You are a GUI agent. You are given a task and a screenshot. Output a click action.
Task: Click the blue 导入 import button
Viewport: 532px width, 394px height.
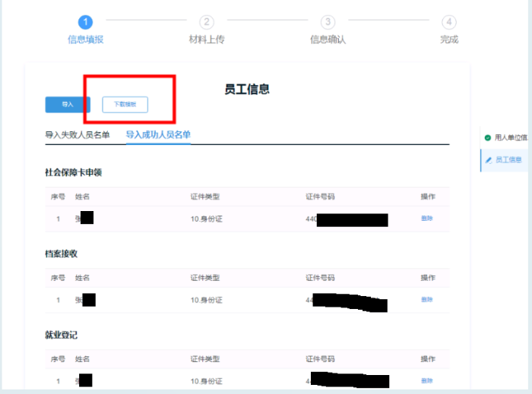click(x=68, y=104)
